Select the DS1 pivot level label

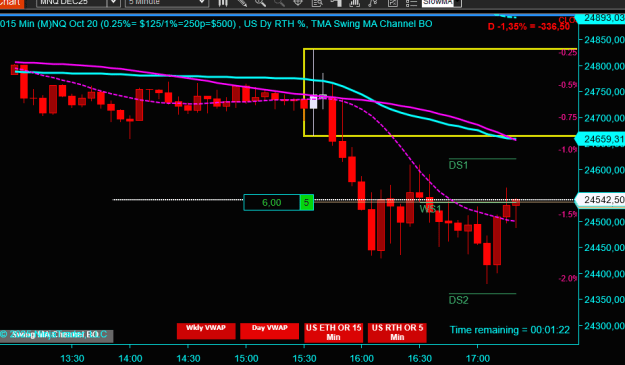coord(458,165)
